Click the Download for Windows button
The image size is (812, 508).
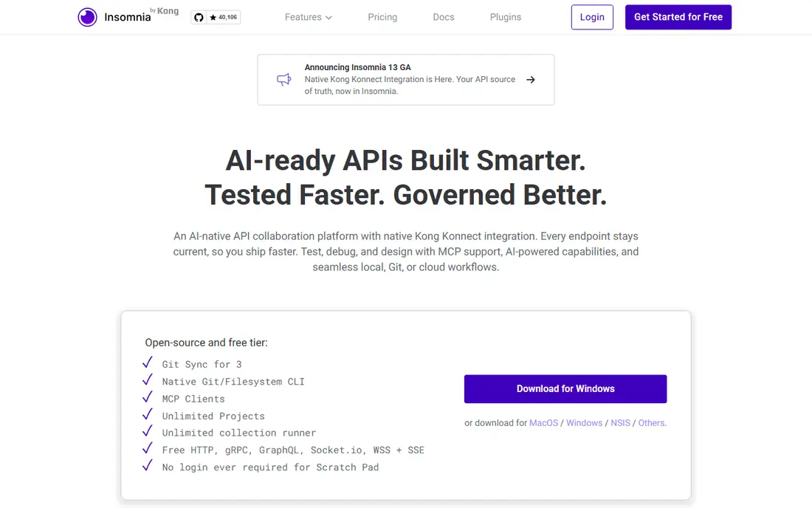565,389
